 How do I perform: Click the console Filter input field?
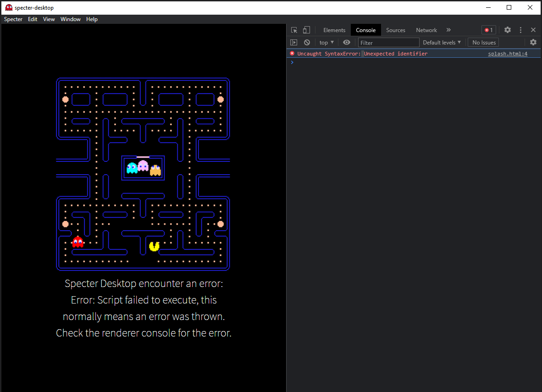[388, 43]
